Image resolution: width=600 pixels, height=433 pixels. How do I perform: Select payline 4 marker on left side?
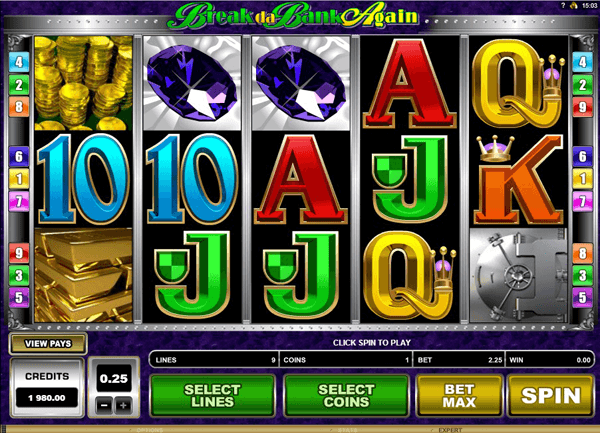(x=19, y=62)
